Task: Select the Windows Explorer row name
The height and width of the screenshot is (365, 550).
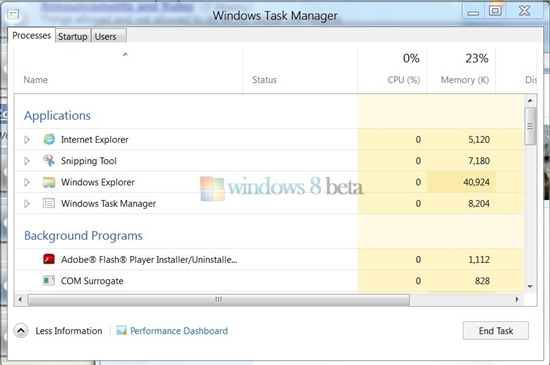Action: (98, 182)
